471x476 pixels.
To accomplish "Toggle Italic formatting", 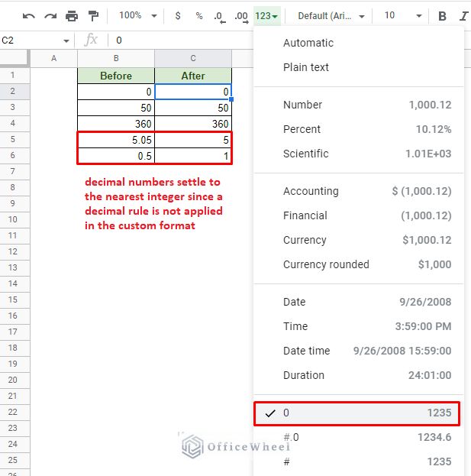I will tap(463, 16).
